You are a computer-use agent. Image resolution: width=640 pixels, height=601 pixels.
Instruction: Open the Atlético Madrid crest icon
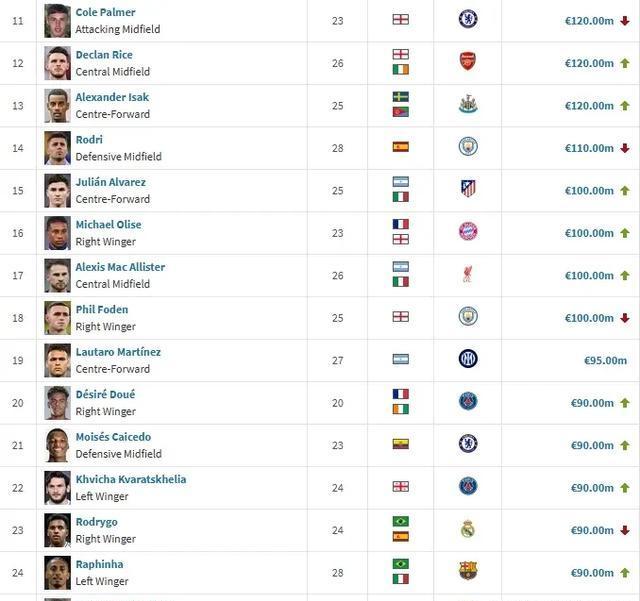pyautogui.click(x=467, y=189)
